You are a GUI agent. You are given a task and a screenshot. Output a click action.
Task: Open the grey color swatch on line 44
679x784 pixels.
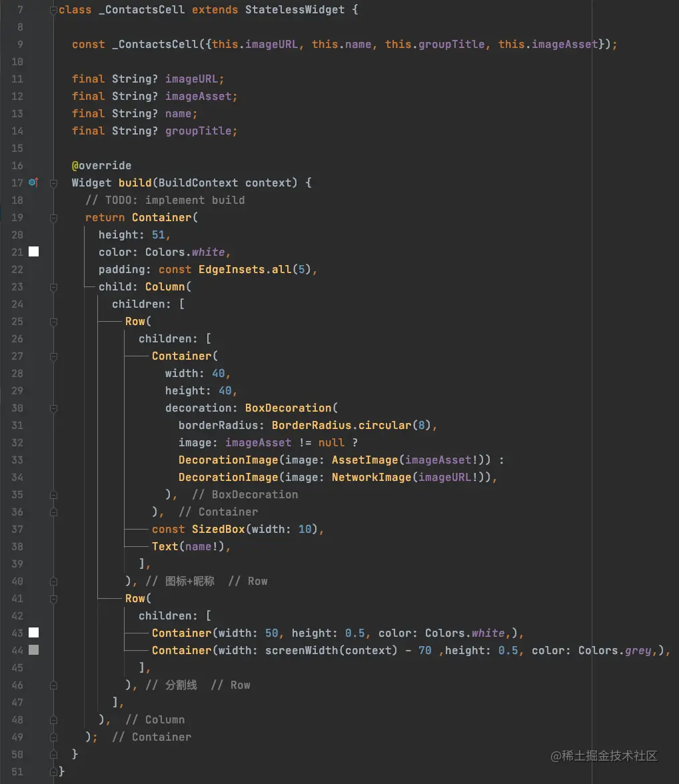(x=33, y=650)
